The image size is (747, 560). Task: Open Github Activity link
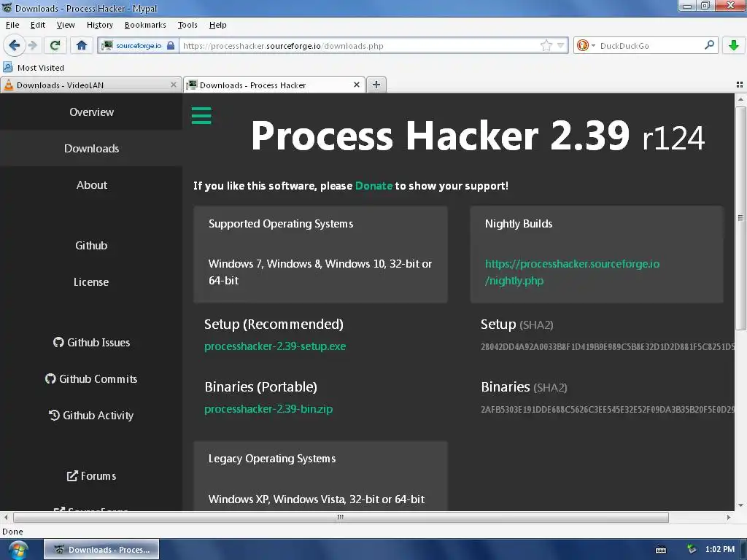click(91, 415)
